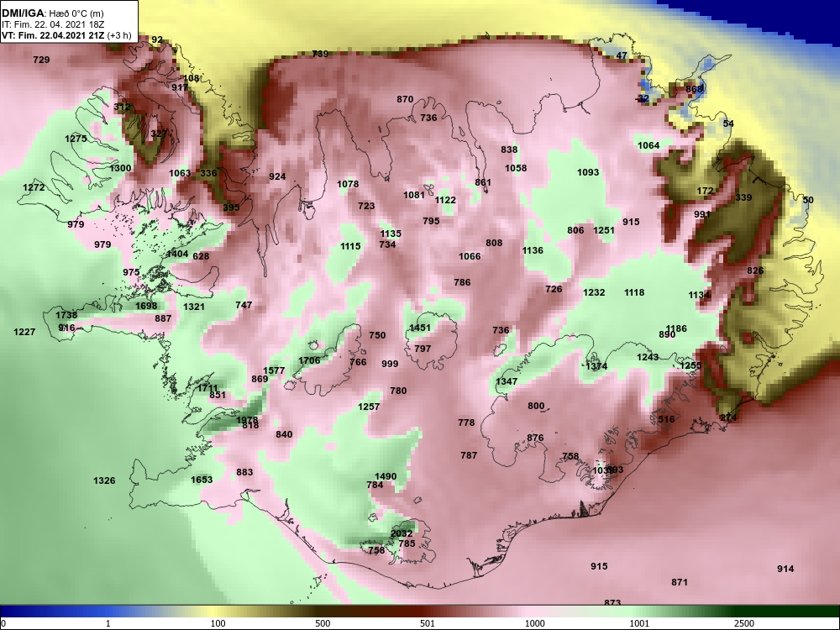The height and width of the screenshot is (630, 840).
Task: Click the value 999
Action: pyautogui.click(x=390, y=365)
